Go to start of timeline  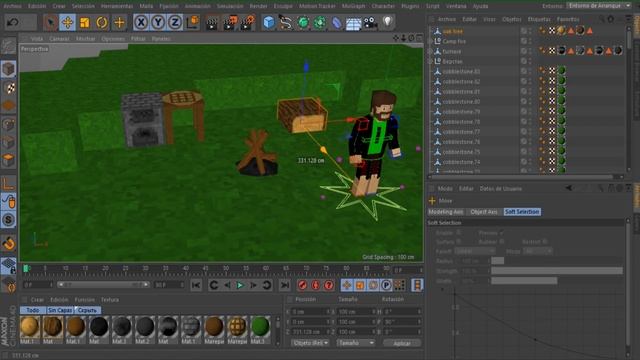[x=196, y=285]
